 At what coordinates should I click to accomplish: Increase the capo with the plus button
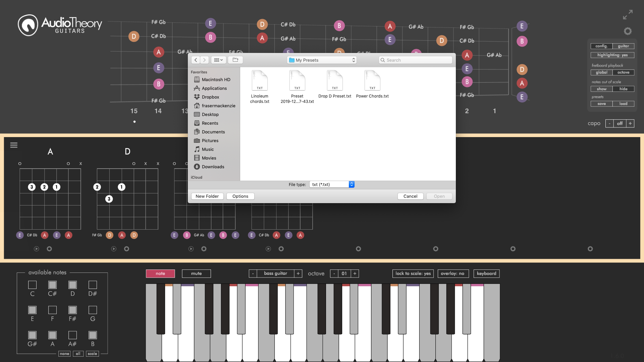tap(630, 124)
